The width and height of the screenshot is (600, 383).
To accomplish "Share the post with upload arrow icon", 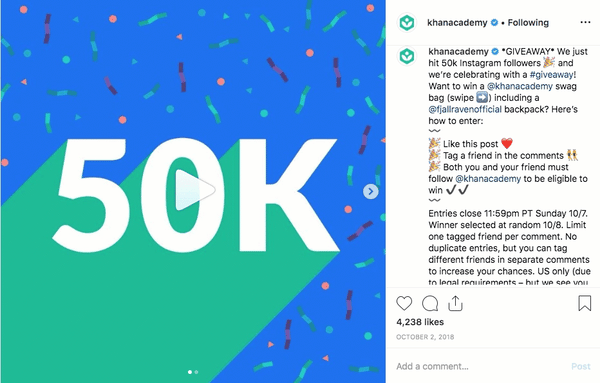I will pyautogui.click(x=455, y=303).
